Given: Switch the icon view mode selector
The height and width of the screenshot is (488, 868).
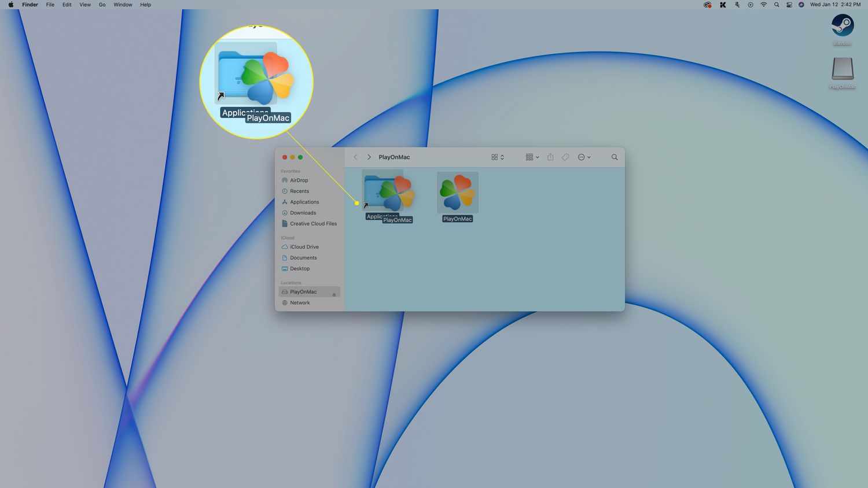Looking at the screenshot, I should coord(497,157).
